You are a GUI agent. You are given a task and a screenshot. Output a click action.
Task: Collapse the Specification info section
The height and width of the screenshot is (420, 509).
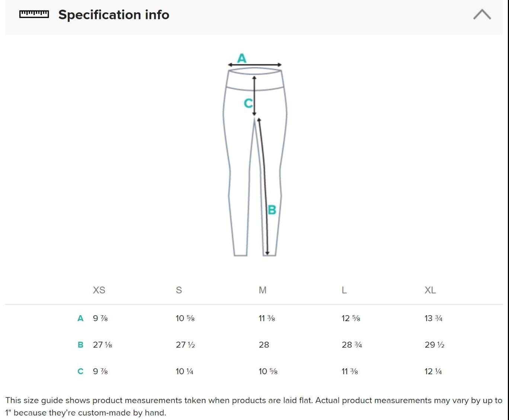(482, 14)
